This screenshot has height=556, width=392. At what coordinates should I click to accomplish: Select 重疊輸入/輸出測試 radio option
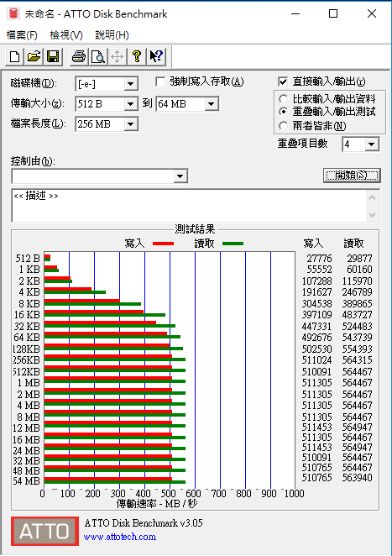[283, 112]
